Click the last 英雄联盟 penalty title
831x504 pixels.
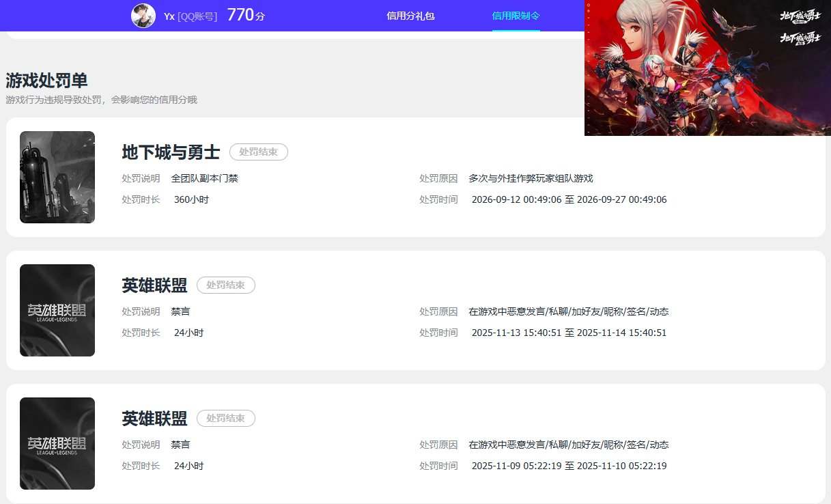point(154,418)
